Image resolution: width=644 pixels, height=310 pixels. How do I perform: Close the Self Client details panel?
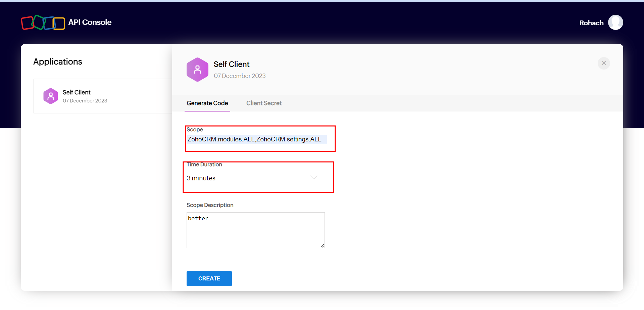click(604, 63)
